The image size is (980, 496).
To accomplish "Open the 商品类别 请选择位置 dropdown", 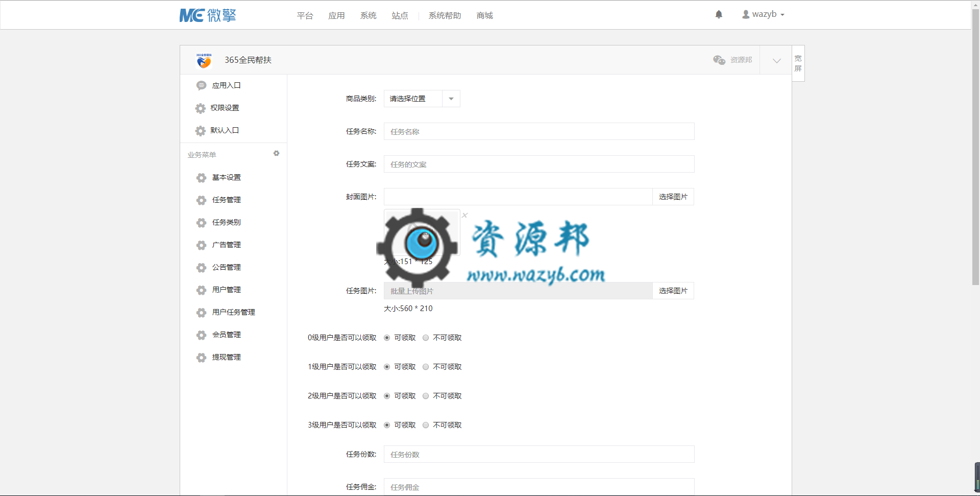I will pyautogui.click(x=422, y=99).
